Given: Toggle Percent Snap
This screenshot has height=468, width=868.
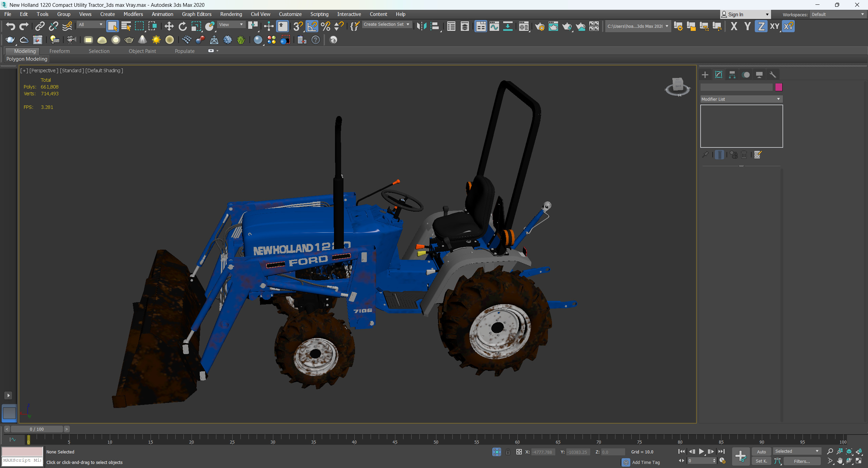Looking at the screenshot, I should 325,26.
